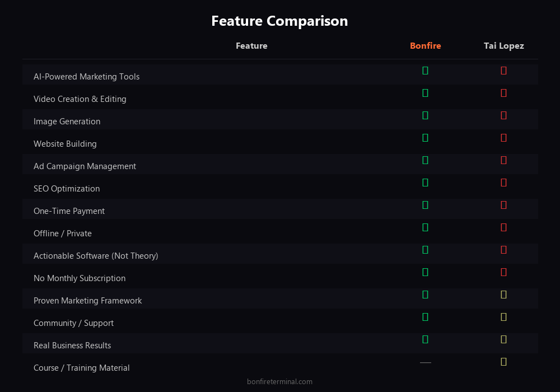This screenshot has width=560, height=392.
Task: Click the orange Bonfire column header
Action: (425, 46)
